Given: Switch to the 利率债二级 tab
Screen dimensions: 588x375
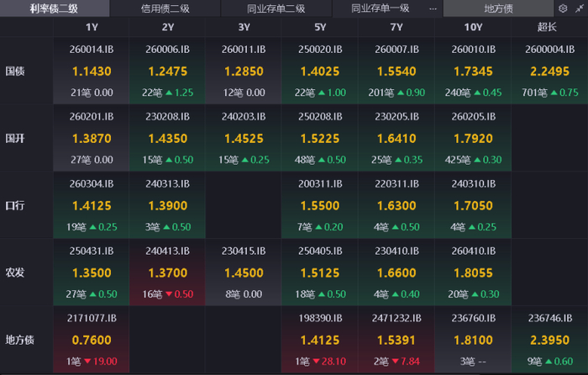Looking at the screenshot, I should [x=55, y=8].
